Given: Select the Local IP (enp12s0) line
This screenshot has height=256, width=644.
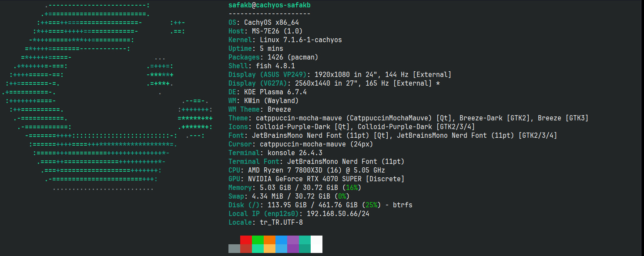Looking at the screenshot, I should [x=299, y=214].
